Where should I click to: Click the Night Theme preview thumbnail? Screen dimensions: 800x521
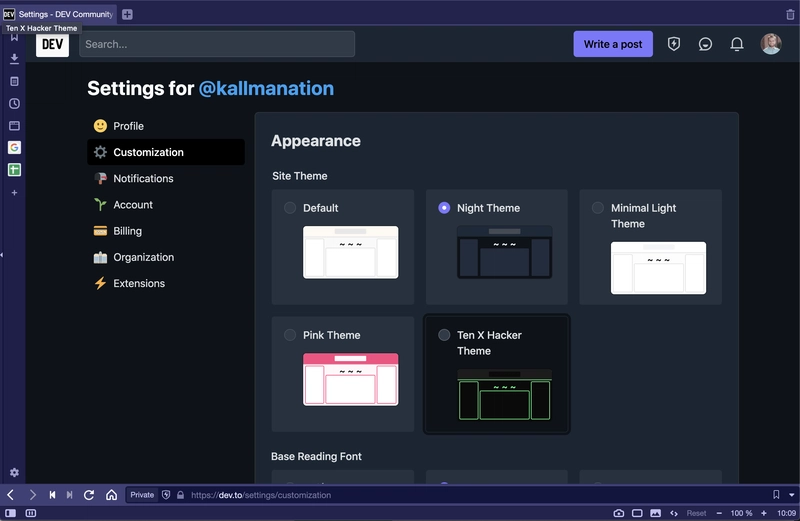pyautogui.click(x=505, y=252)
